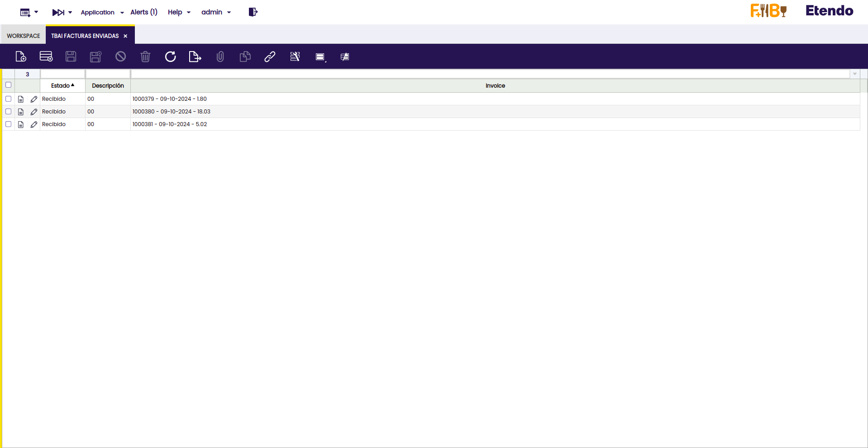Click the Save floppy disk icon
The image size is (868, 448).
[x=71, y=57]
